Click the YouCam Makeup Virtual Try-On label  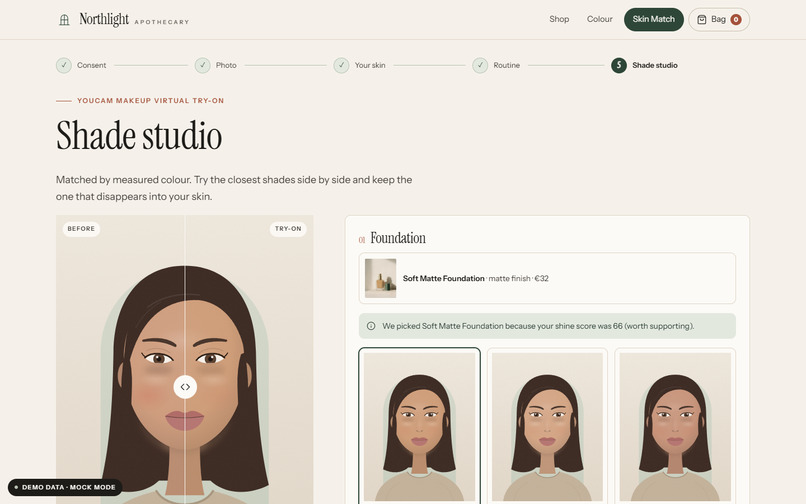[151, 101]
